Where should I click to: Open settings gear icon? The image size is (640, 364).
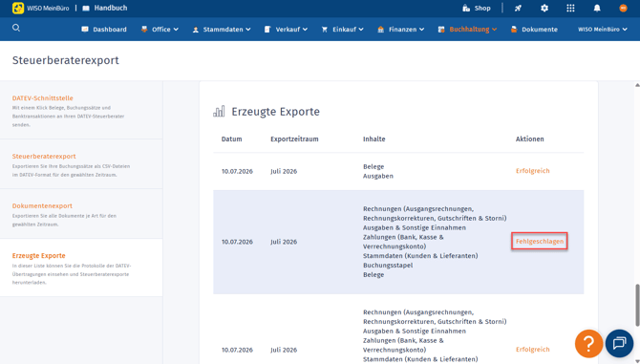(x=544, y=9)
